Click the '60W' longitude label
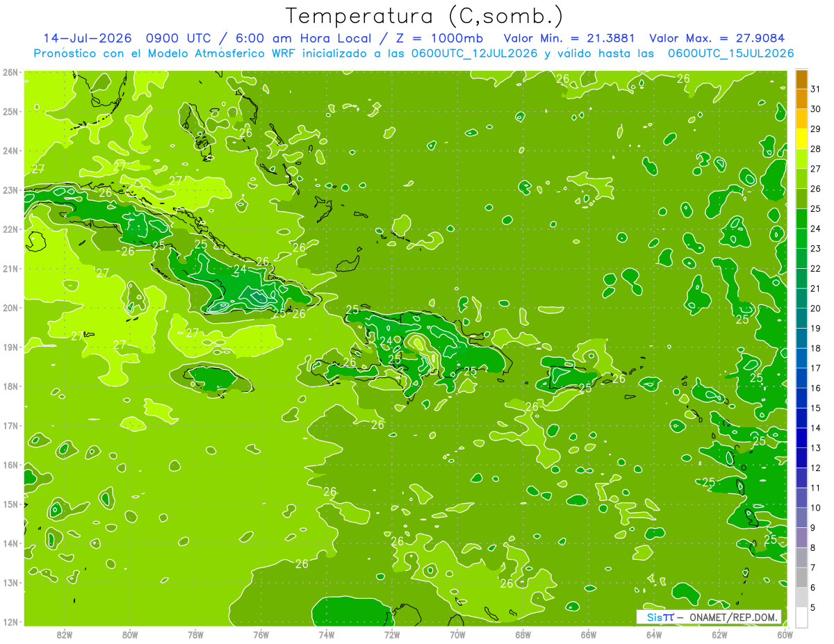The image size is (834, 644). pos(785,634)
